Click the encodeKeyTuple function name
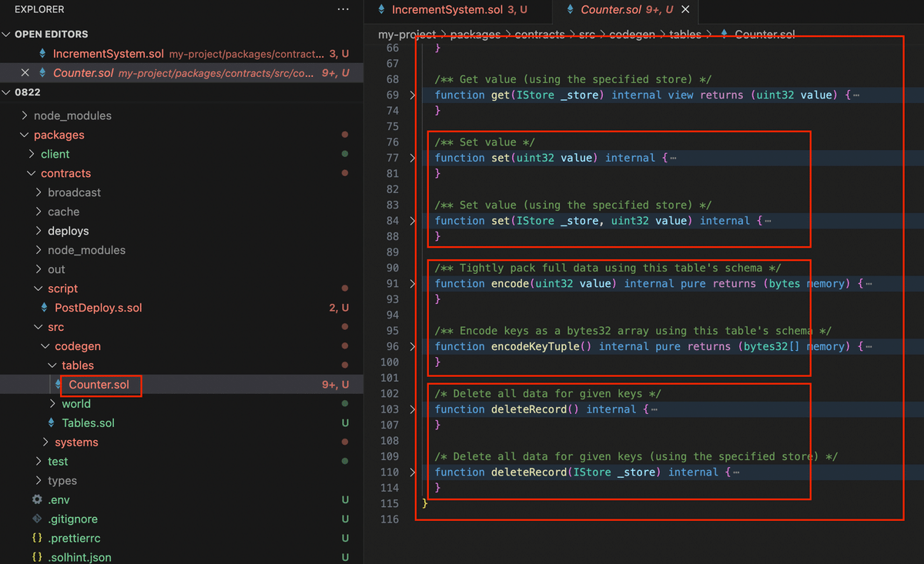The image size is (924, 564). point(535,346)
